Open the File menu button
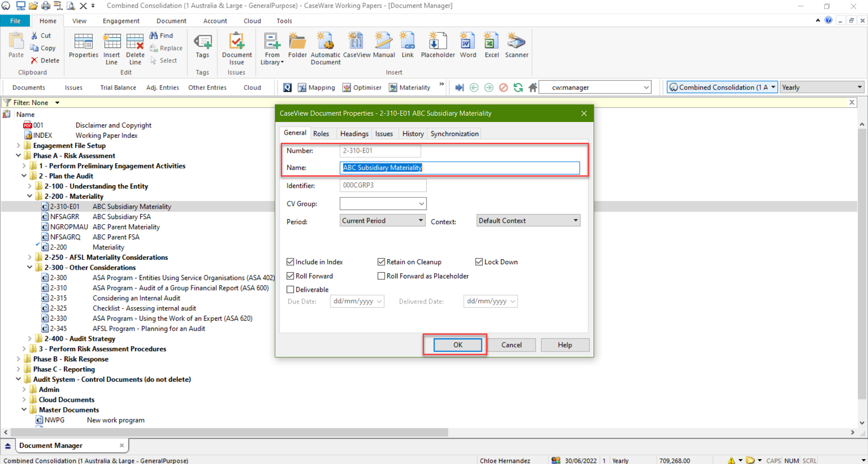The image size is (868, 464). click(15, 21)
